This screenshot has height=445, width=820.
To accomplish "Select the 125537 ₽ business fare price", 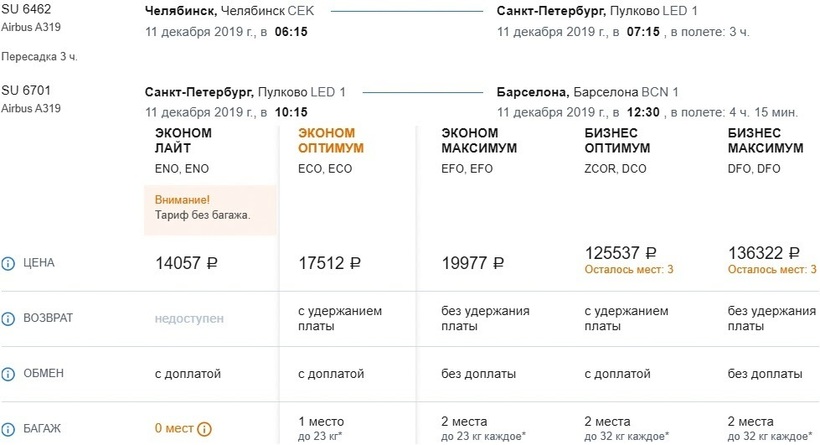I will (620, 253).
